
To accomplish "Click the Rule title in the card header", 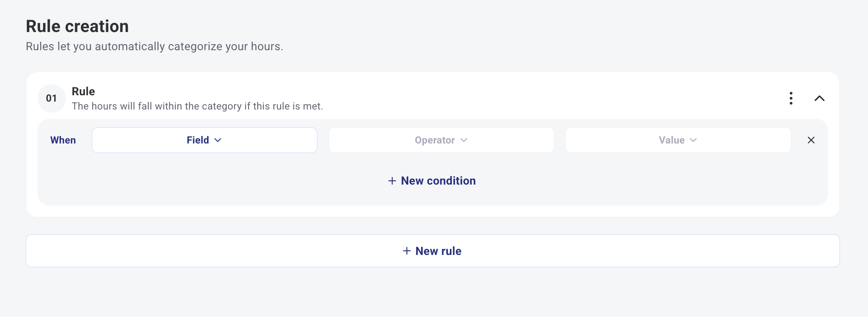I will [x=83, y=91].
